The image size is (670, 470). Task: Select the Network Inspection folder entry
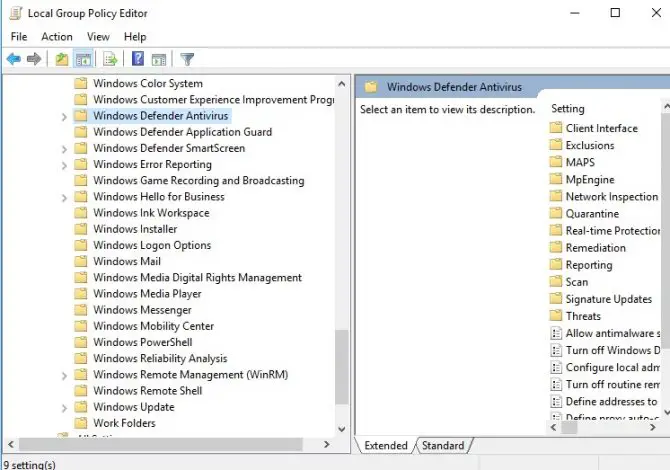tap(611, 197)
